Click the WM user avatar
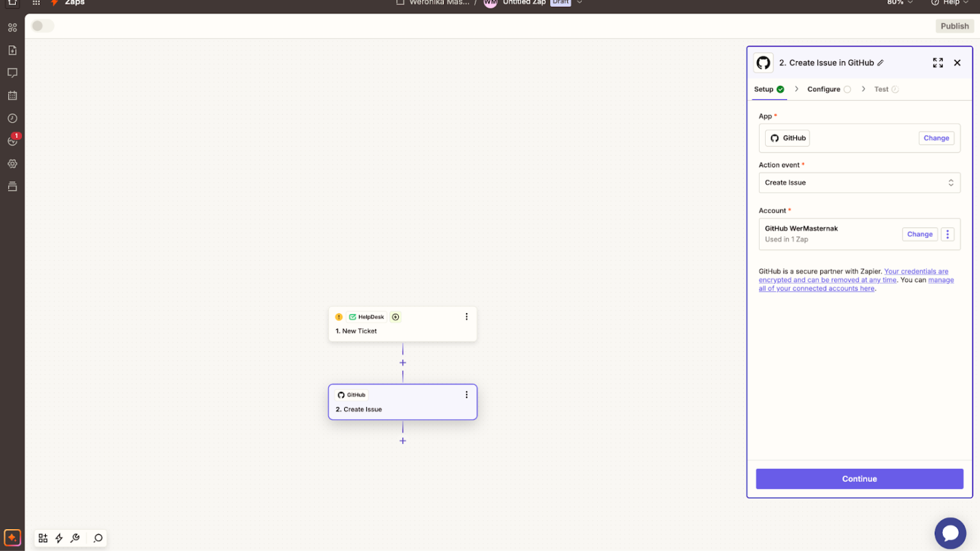Image resolution: width=980 pixels, height=551 pixels. click(x=491, y=3)
